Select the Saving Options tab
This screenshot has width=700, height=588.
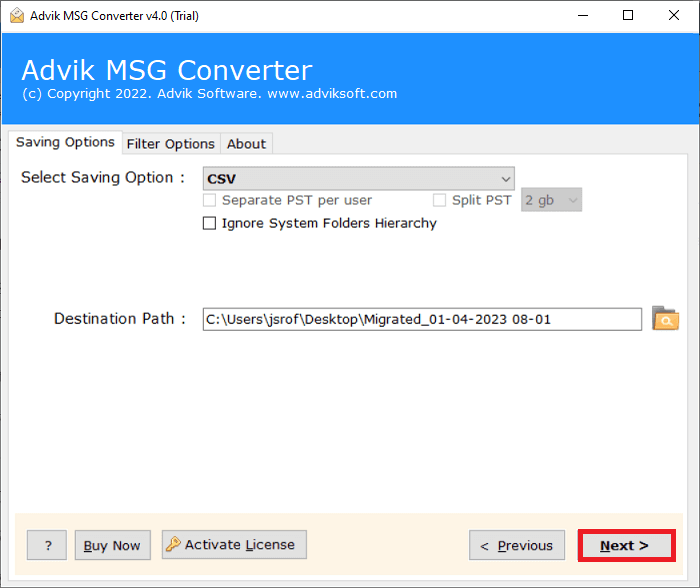pyautogui.click(x=65, y=142)
